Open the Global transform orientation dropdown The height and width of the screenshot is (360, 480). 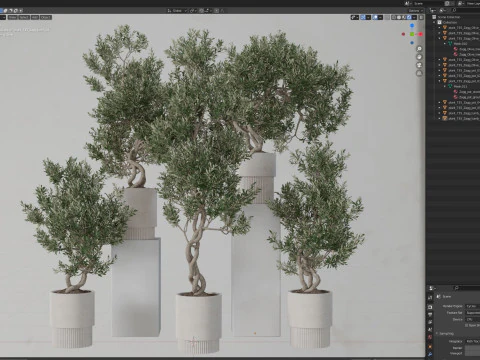pyautogui.click(x=177, y=11)
